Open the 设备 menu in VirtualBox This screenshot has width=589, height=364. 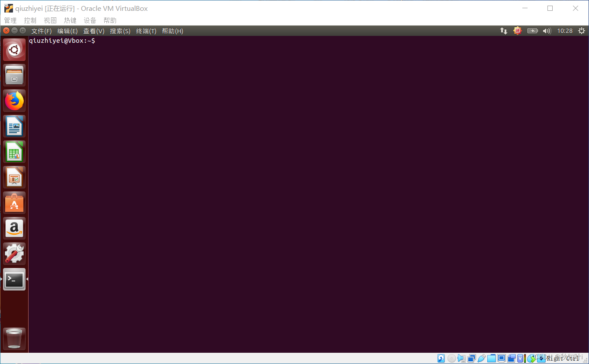tap(90, 20)
